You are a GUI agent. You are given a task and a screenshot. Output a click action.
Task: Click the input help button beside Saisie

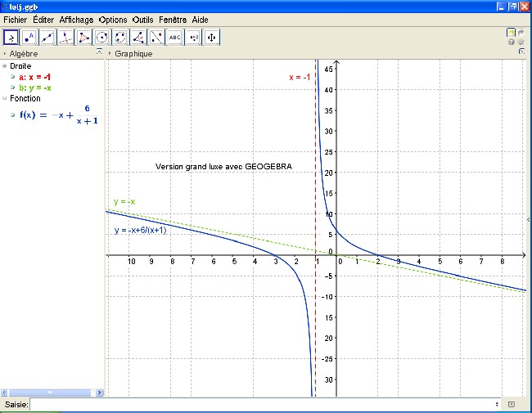coord(512,404)
